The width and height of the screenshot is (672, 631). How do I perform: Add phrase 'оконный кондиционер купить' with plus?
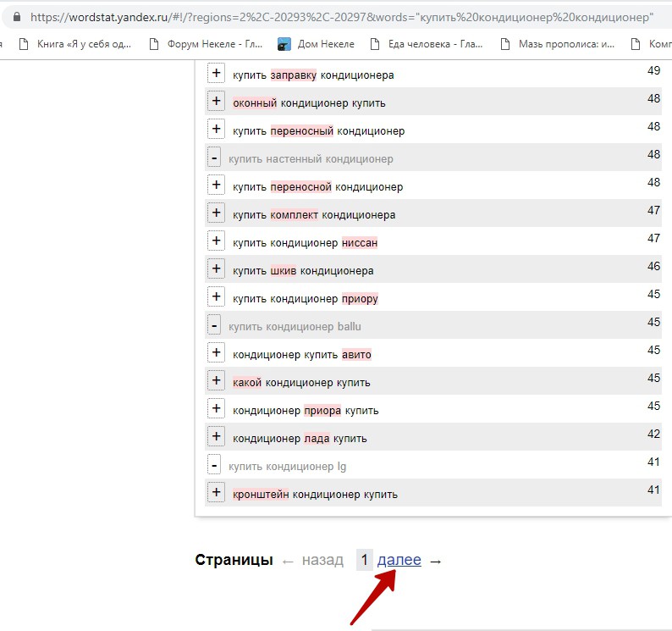point(216,101)
